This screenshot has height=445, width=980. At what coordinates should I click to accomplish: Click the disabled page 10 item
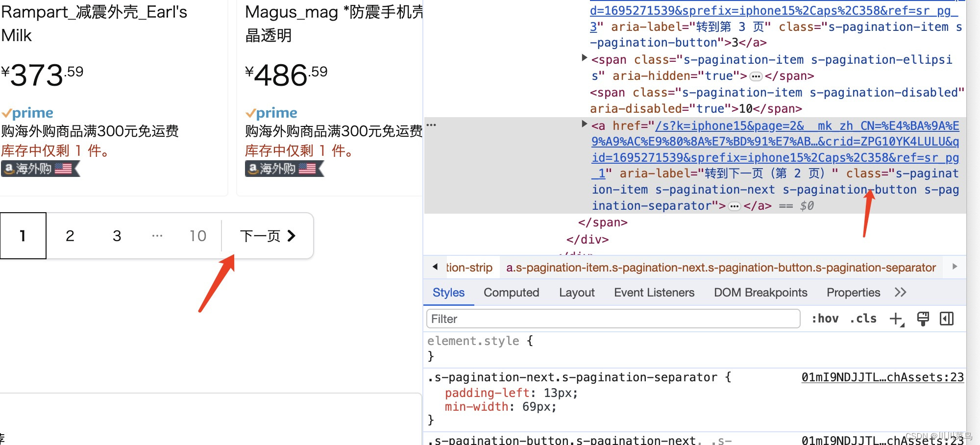click(198, 236)
